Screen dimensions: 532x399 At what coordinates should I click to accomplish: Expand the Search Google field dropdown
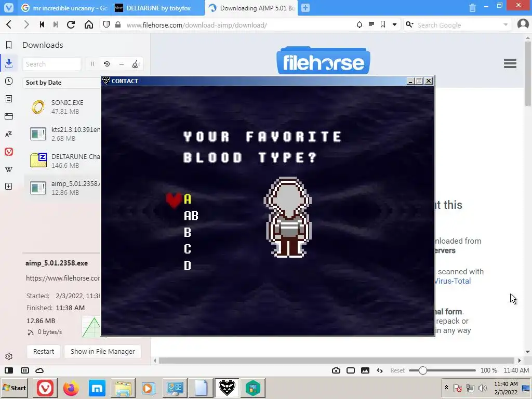pyautogui.click(x=506, y=25)
